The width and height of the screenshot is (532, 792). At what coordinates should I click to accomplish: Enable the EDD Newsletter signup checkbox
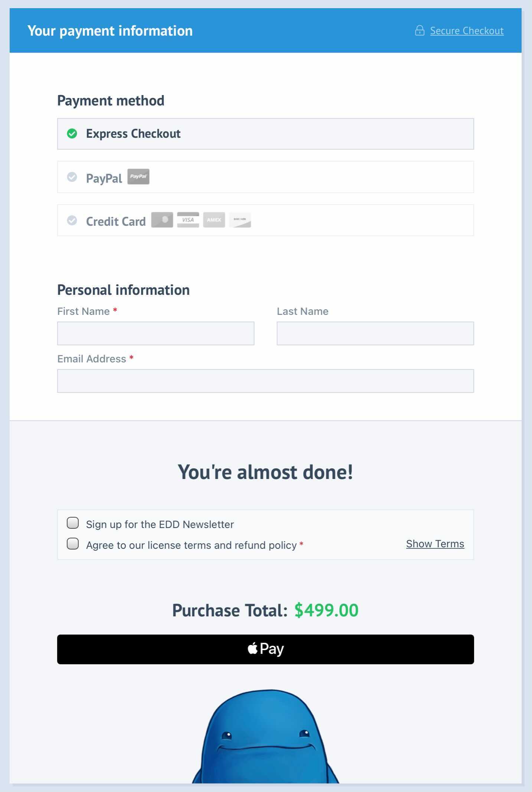[x=73, y=523]
